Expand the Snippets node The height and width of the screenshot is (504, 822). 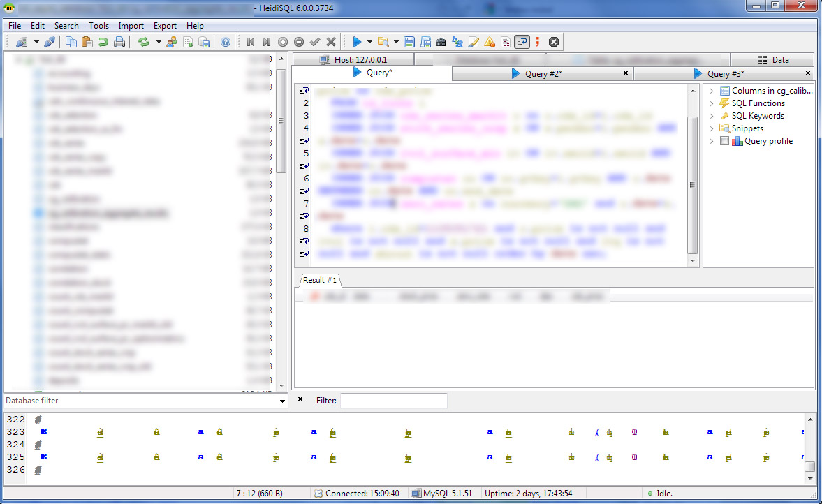point(712,128)
